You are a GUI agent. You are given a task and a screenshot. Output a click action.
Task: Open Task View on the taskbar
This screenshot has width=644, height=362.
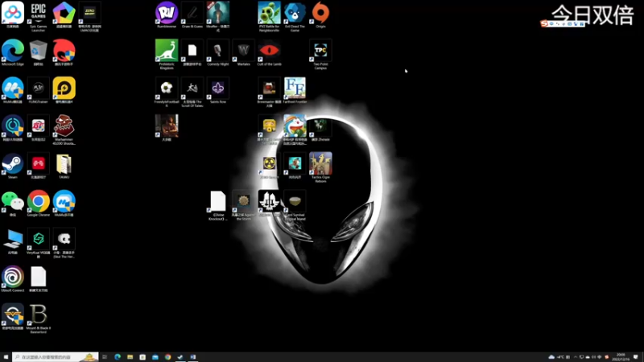tap(105, 357)
